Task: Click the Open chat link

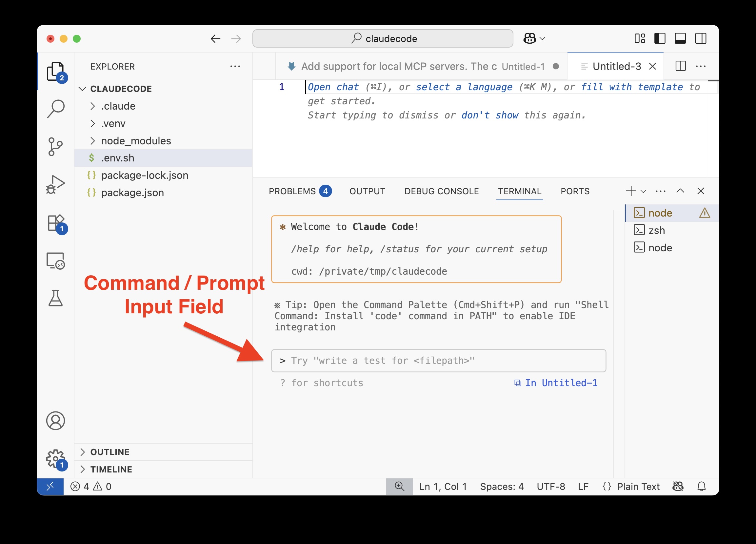Action: (333, 87)
